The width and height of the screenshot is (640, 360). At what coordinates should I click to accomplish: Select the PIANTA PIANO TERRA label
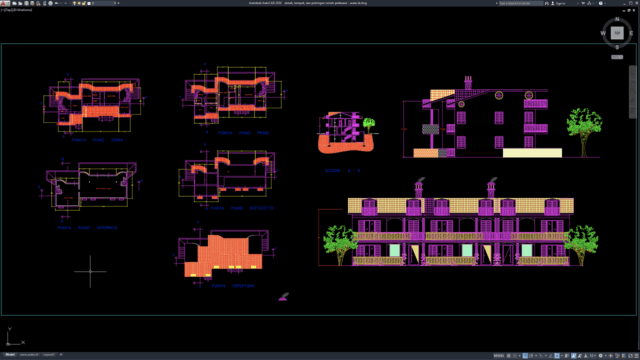point(97,140)
